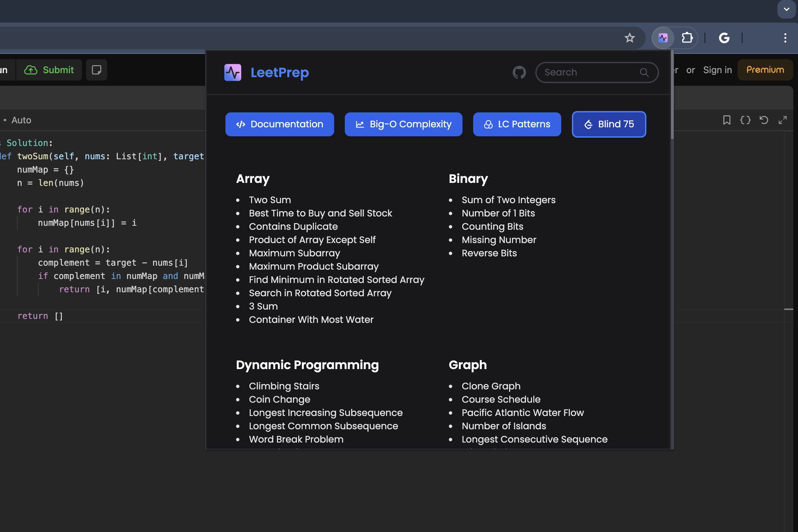Open the Counting Bits problem
The height and width of the screenshot is (532, 798).
[492, 226]
